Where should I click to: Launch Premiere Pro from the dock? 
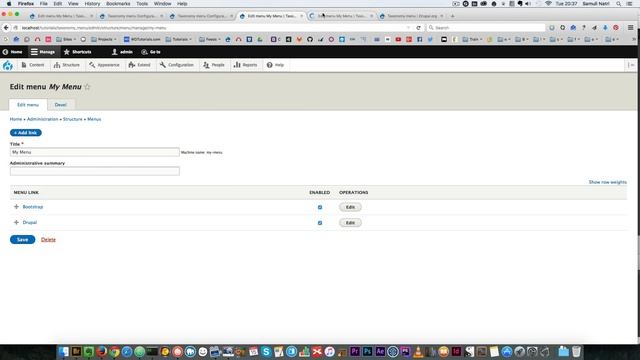pos(355,351)
